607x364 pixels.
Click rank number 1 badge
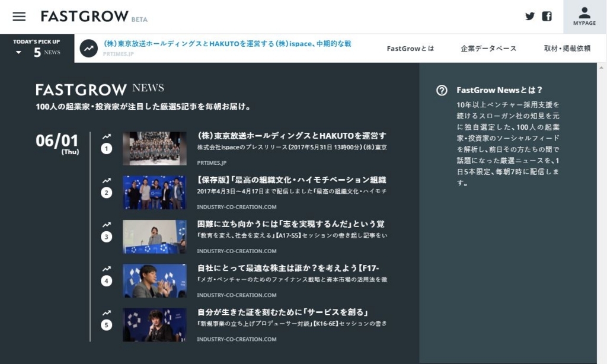(x=107, y=149)
